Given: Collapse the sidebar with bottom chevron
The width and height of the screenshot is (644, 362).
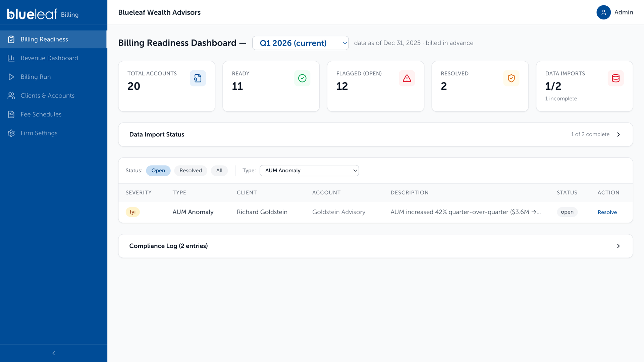Looking at the screenshot, I should [x=54, y=353].
